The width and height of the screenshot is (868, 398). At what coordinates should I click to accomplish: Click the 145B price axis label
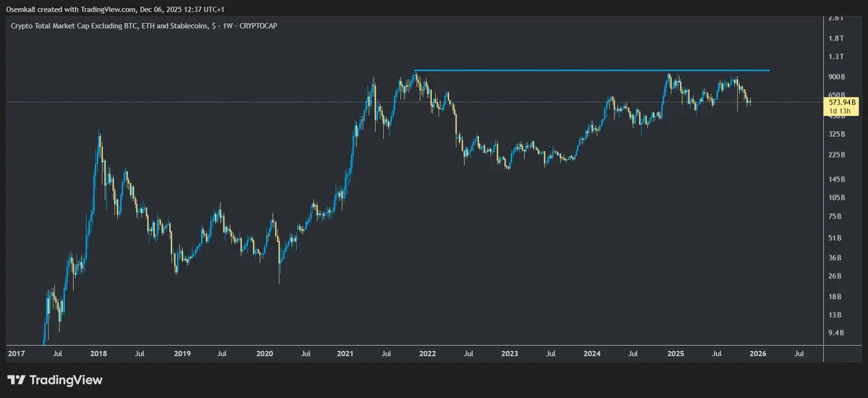pyautogui.click(x=837, y=180)
